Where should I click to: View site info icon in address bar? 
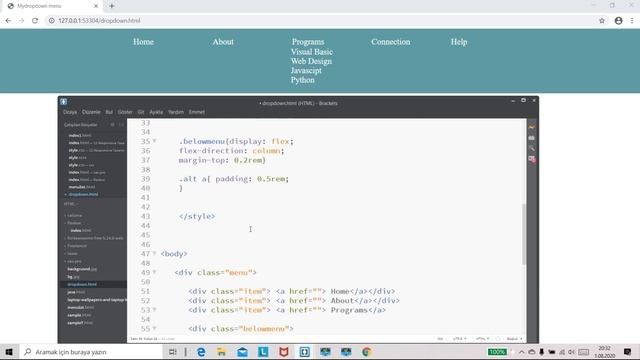click(51, 20)
